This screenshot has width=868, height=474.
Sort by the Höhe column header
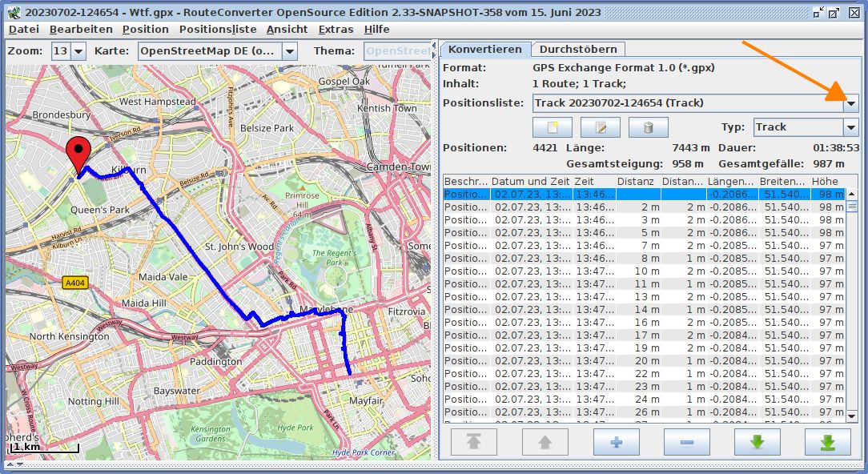point(825,182)
